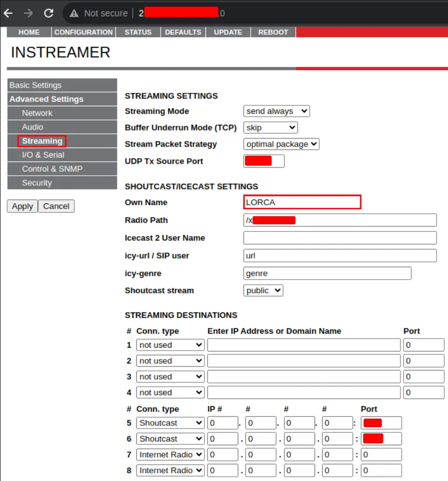This screenshot has width=448, height=481.
Task: Go to Control & SNMP settings
Action: tap(62, 169)
